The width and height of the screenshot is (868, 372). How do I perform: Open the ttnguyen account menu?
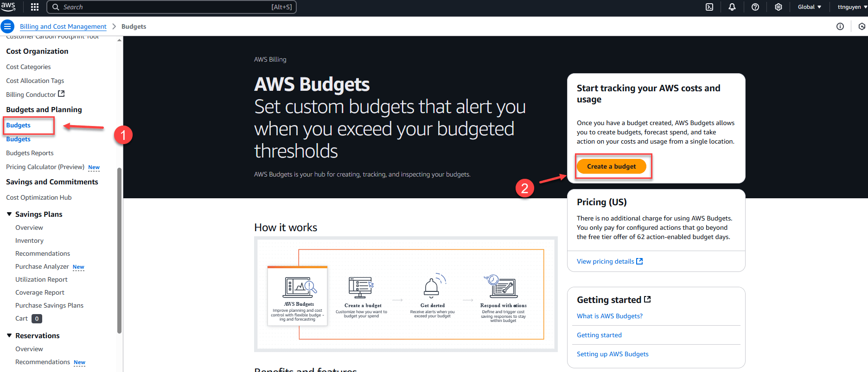852,7
